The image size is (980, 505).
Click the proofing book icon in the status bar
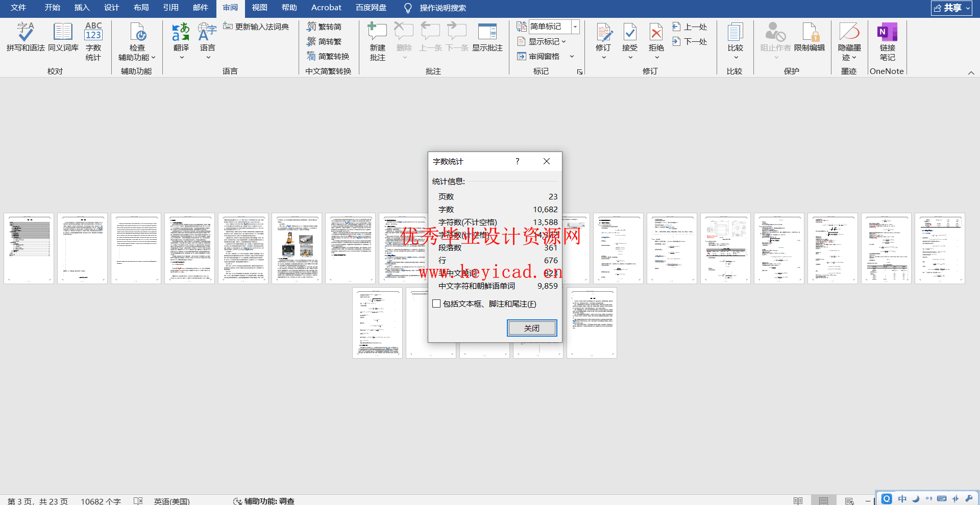[138, 501]
